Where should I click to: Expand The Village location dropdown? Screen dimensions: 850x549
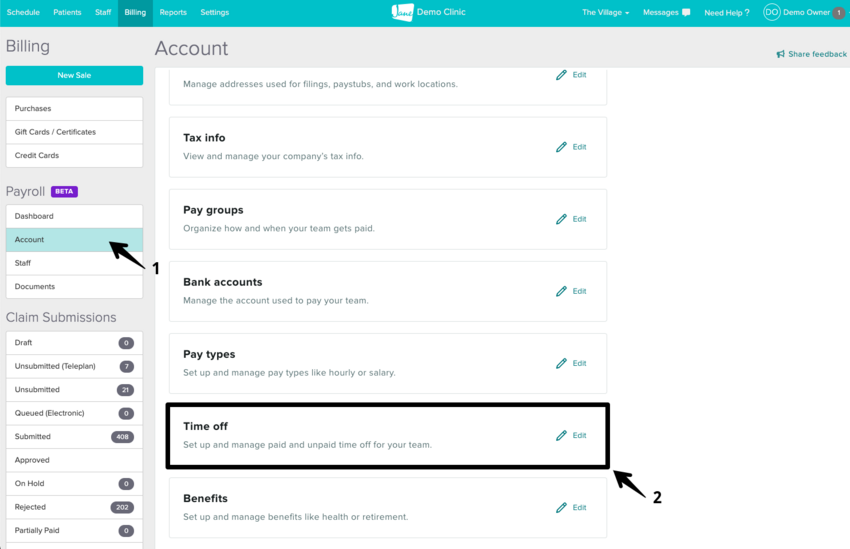pos(606,13)
